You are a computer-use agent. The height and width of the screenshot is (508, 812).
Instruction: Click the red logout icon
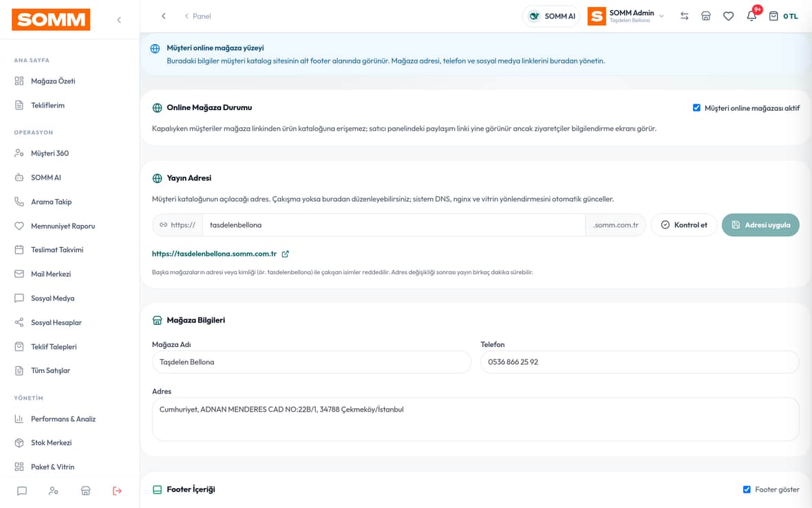tap(117, 491)
